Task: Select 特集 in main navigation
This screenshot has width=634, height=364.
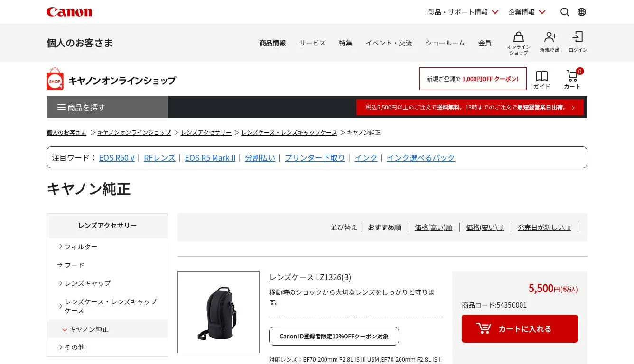Action: click(x=345, y=43)
